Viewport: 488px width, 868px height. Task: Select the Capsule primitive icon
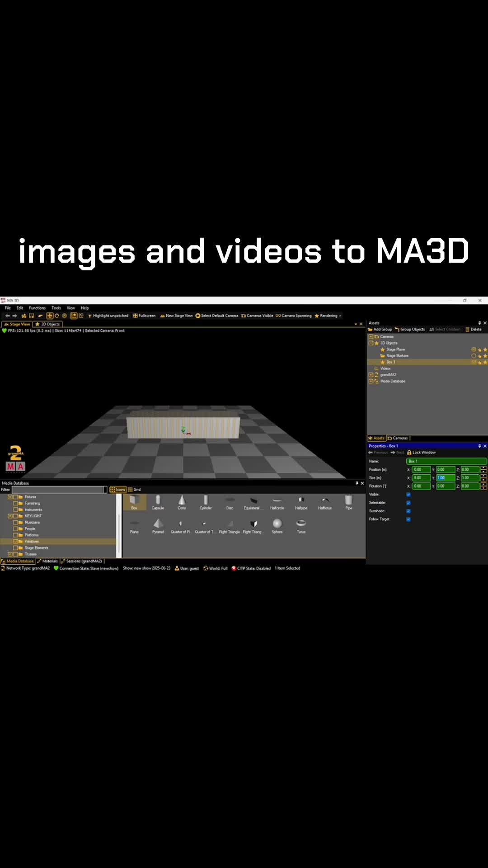click(158, 502)
